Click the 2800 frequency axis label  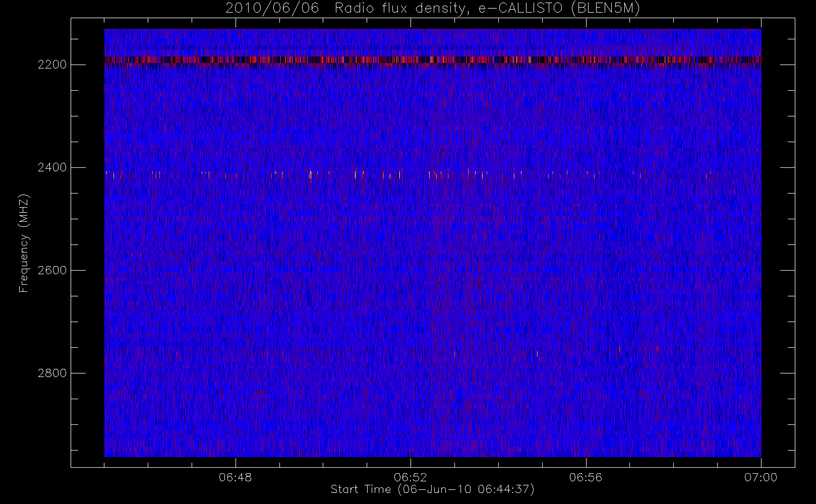(52, 373)
